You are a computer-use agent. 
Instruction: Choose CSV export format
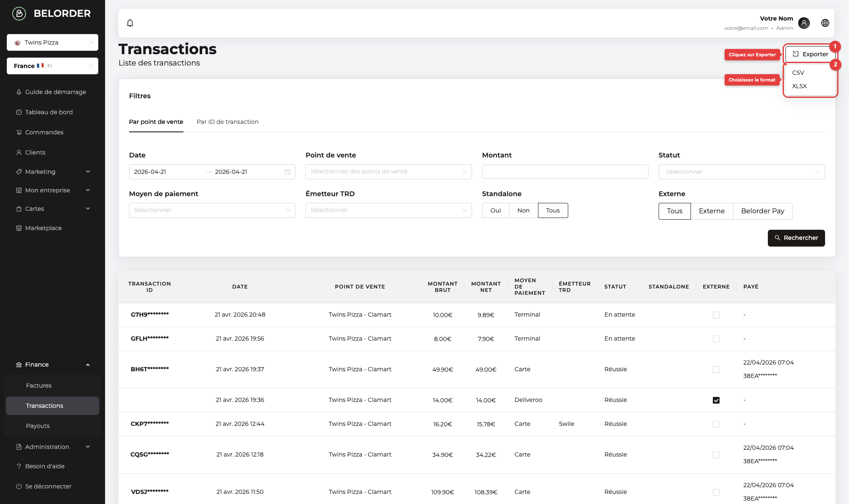coord(798,73)
